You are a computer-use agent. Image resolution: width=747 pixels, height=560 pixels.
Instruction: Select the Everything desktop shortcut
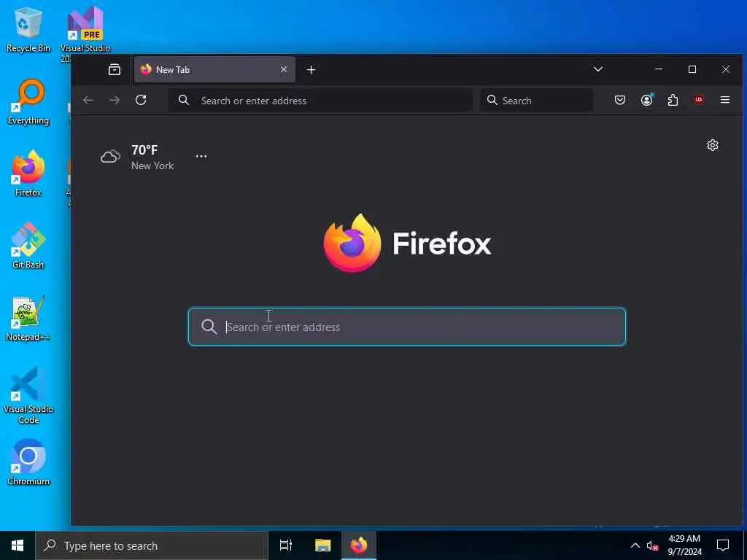click(28, 102)
